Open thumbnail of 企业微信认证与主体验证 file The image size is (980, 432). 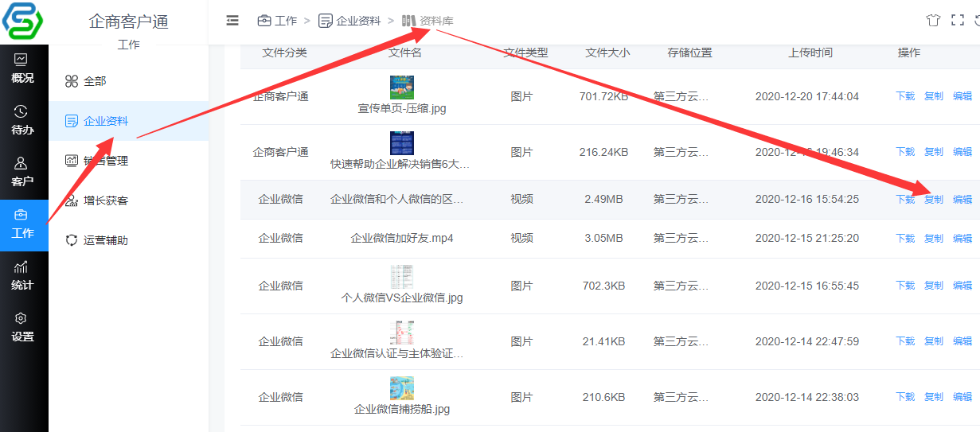coord(402,333)
